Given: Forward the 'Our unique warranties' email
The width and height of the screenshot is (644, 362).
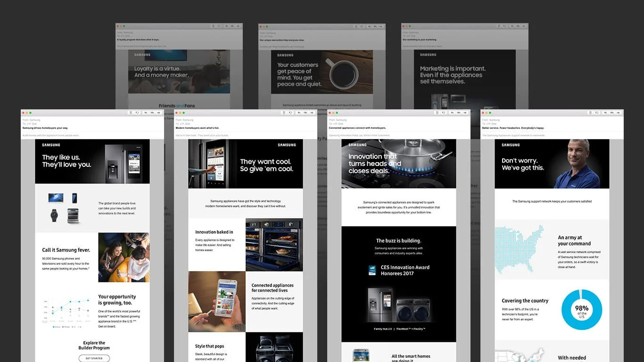Looking at the screenshot, I should [380, 26].
